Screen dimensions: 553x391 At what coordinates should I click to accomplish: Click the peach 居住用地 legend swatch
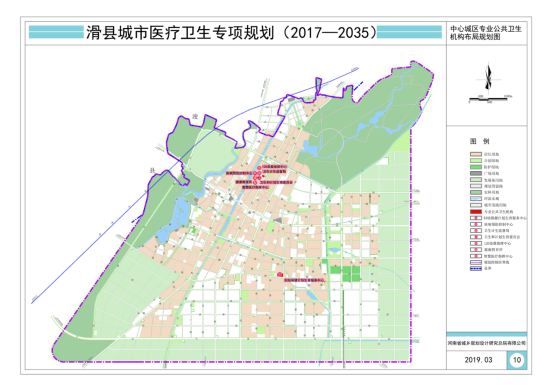[x=476, y=154]
